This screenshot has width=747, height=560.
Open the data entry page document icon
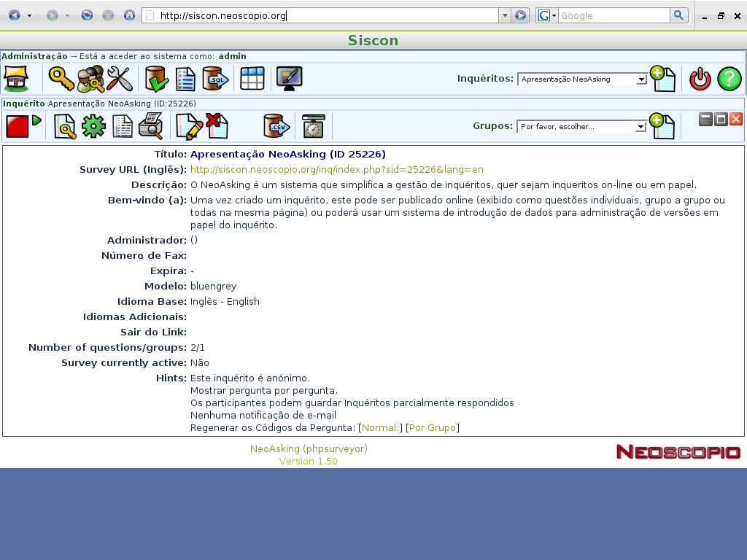pos(123,127)
